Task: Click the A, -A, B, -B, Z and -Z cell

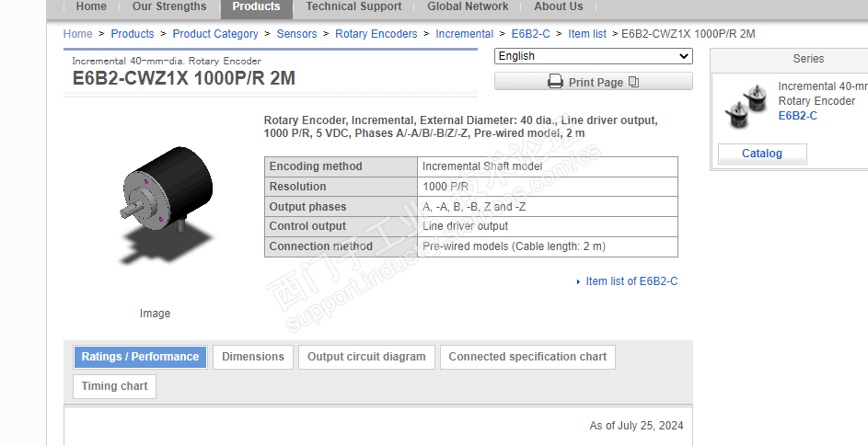Action: click(548, 207)
